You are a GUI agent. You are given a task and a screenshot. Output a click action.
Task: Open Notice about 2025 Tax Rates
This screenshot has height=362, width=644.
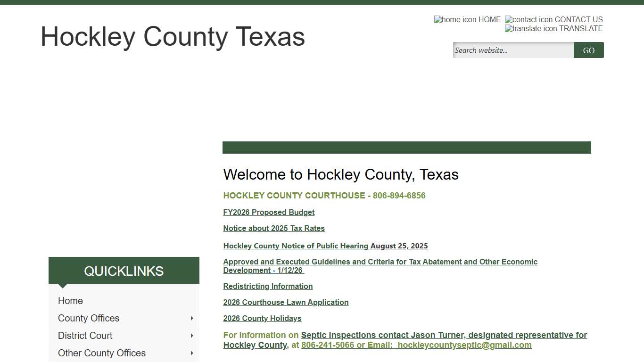tap(273, 228)
